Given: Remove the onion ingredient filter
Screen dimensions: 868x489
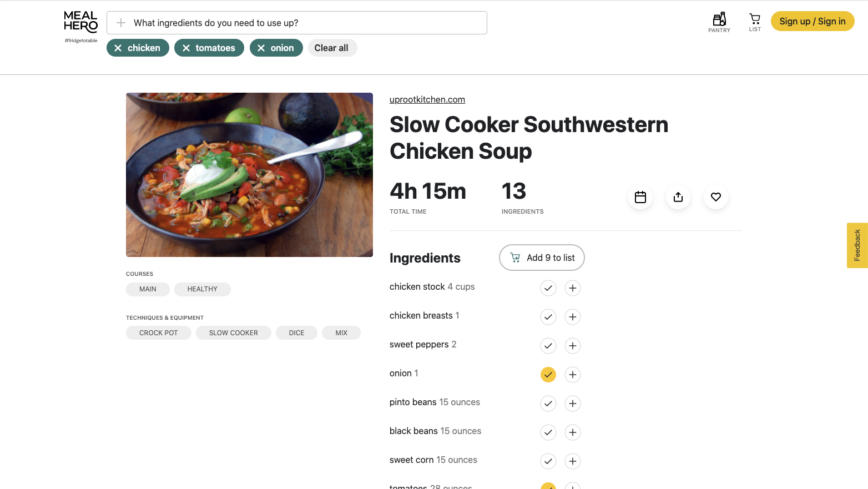Looking at the screenshot, I should click(x=261, y=48).
